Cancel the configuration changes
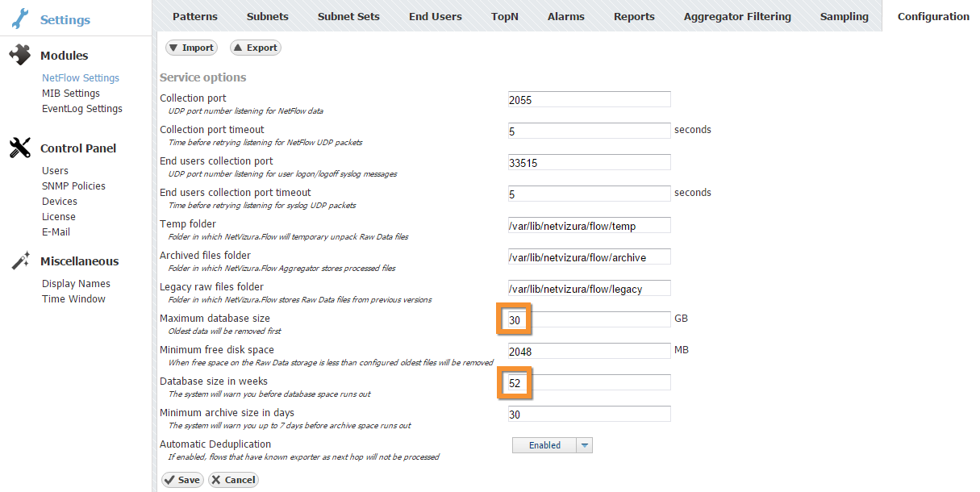 point(233,480)
